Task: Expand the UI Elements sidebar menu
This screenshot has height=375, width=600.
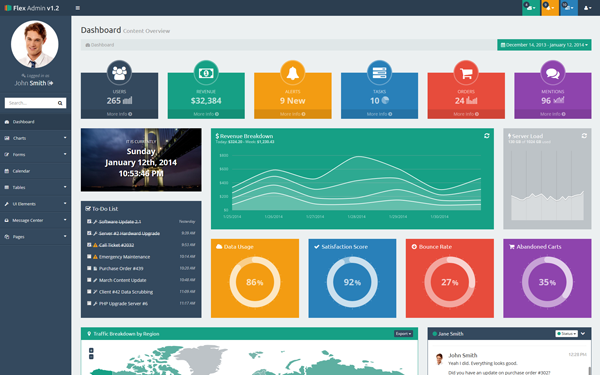Action: pos(35,204)
